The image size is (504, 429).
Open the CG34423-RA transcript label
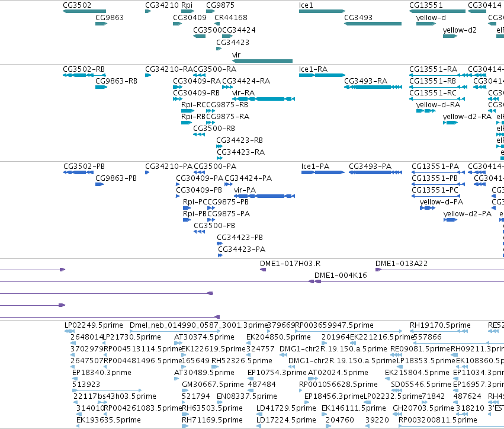point(241,152)
